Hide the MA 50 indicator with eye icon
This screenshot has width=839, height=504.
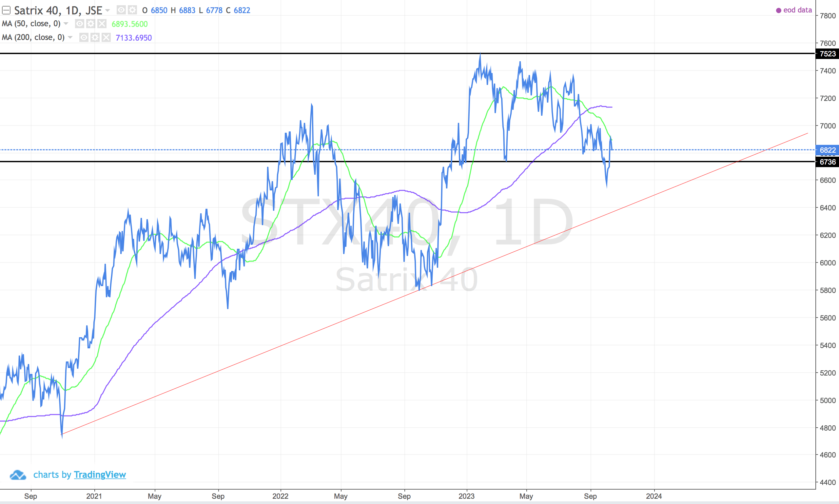pyautogui.click(x=80, y=24)
